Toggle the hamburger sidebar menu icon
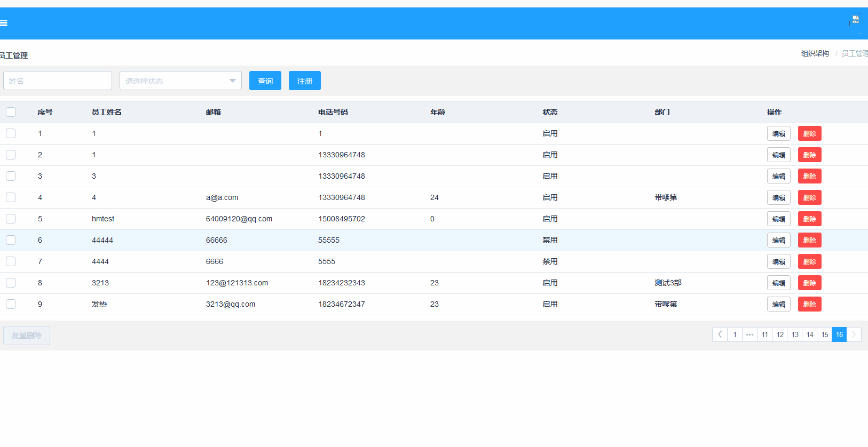Viewport: 868px width, 447px height. tap(3, 23)
